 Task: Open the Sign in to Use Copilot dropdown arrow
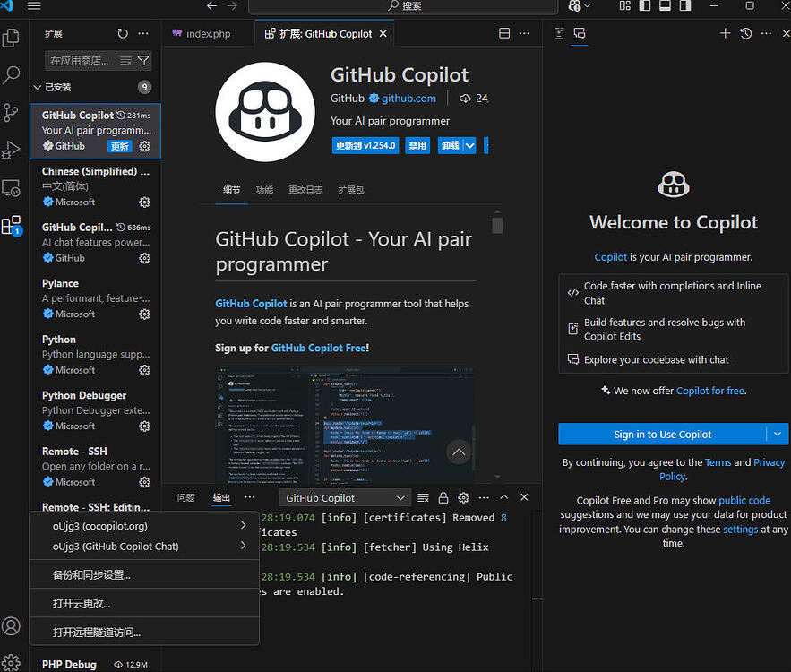pyautogui.click(x=778, y=434)
